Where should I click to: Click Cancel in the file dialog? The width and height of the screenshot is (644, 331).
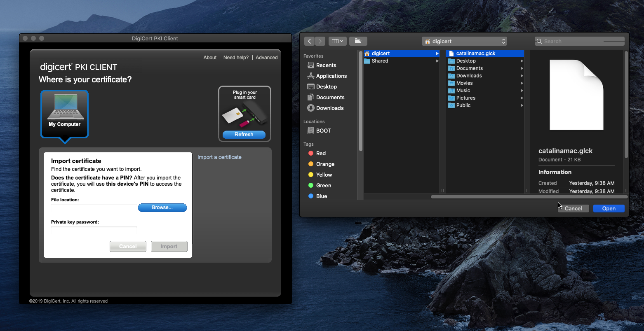pos(573,209)
